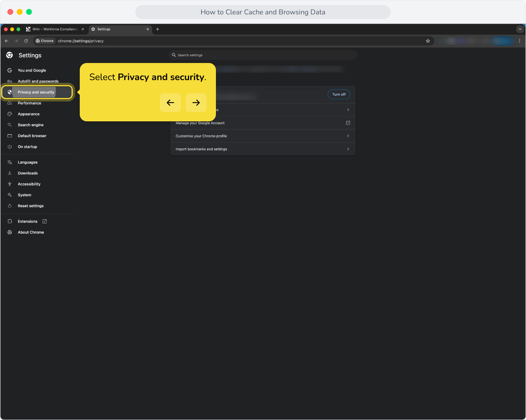Click the browser reload icon

point(26,41)
